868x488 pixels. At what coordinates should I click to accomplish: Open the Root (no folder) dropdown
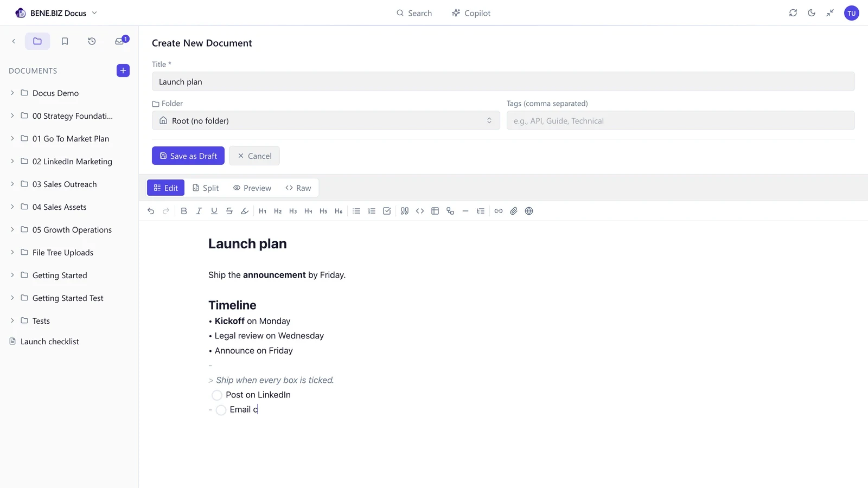click(x=326, y=120)
